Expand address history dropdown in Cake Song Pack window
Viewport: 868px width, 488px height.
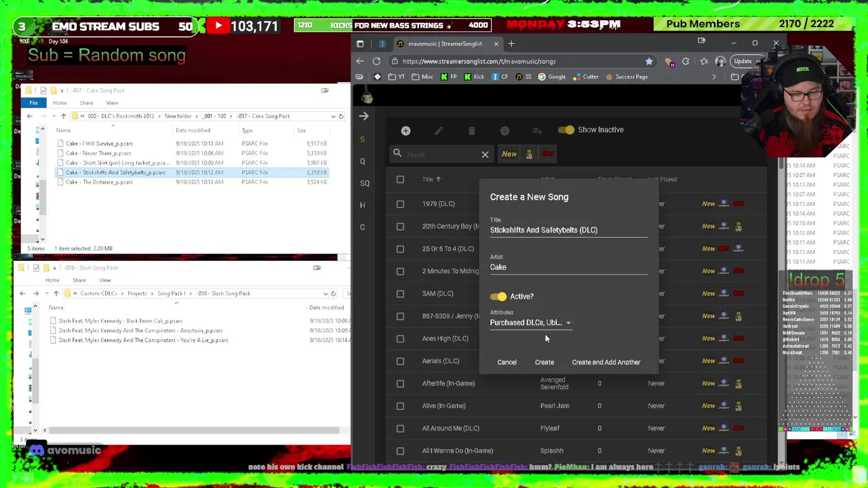(x=333, y=116)
